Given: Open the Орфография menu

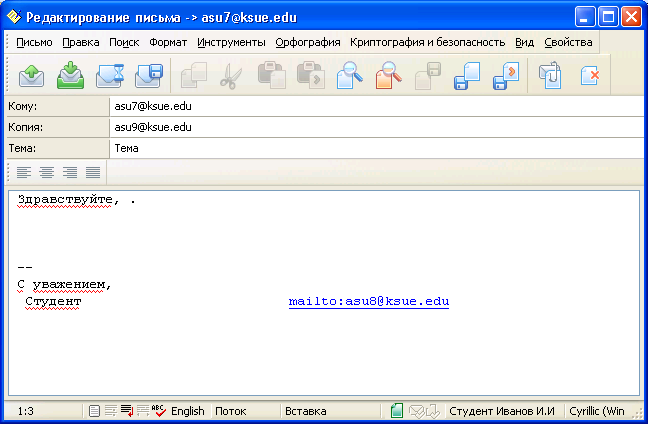Looking at the screenshot, I should click(308, 42).
